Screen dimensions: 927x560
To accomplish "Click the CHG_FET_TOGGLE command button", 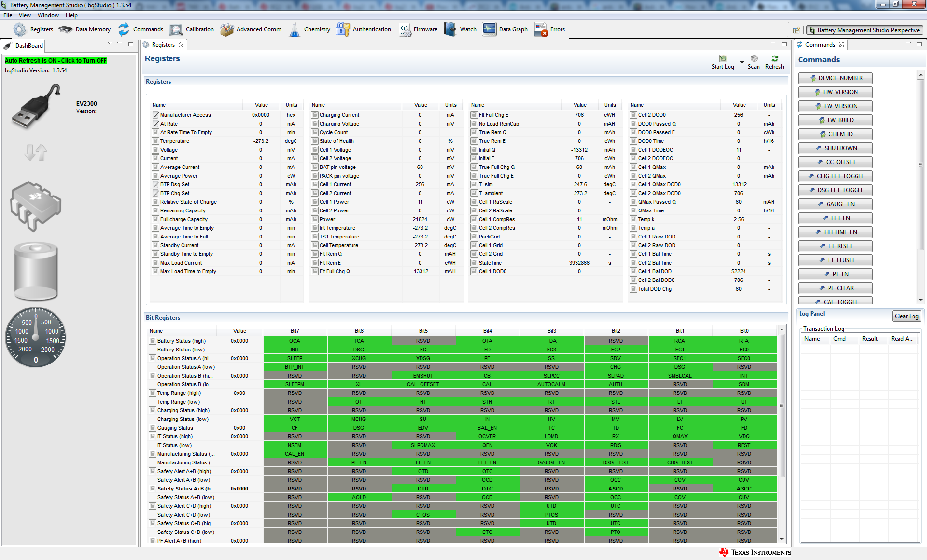I will [835, 176].
